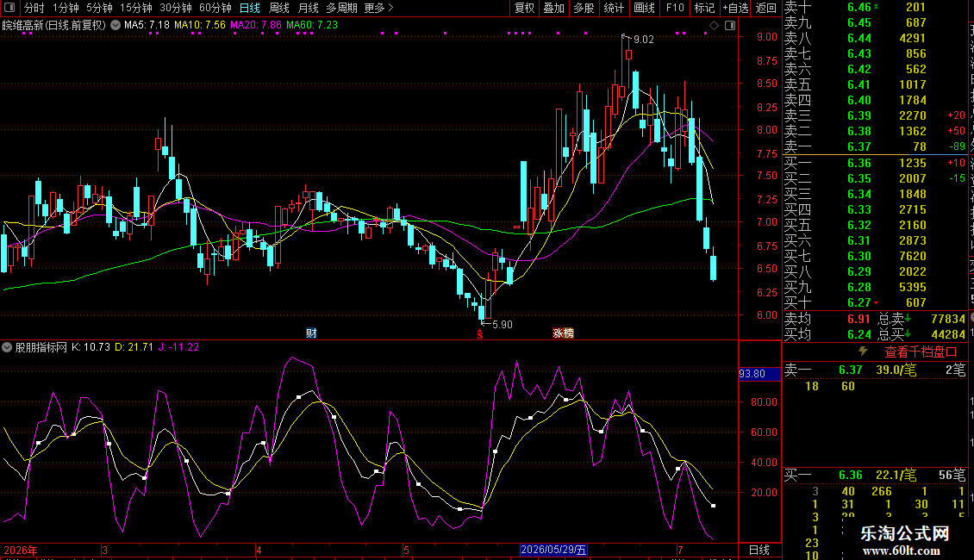Click the MA20: 7.86 indicator label
Viewport: 974px width, 560px height.
pos(255,25)
